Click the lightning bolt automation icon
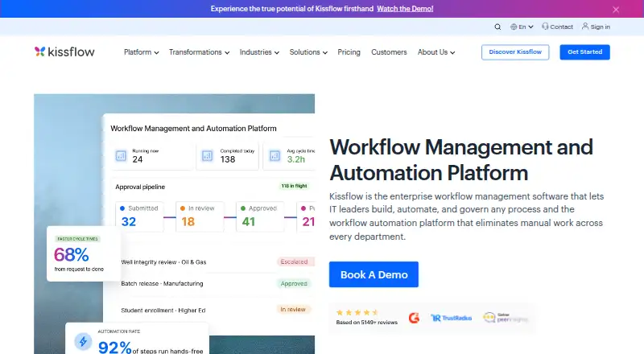644x354 pixels. coord(83,341)
